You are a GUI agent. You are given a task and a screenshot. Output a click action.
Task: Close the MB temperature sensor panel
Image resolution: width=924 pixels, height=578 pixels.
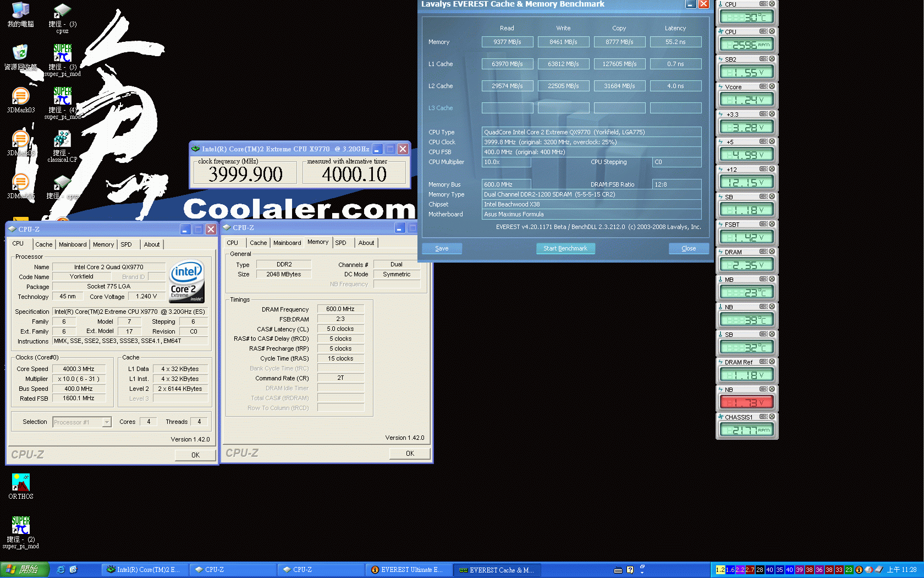tap(772, 279)
